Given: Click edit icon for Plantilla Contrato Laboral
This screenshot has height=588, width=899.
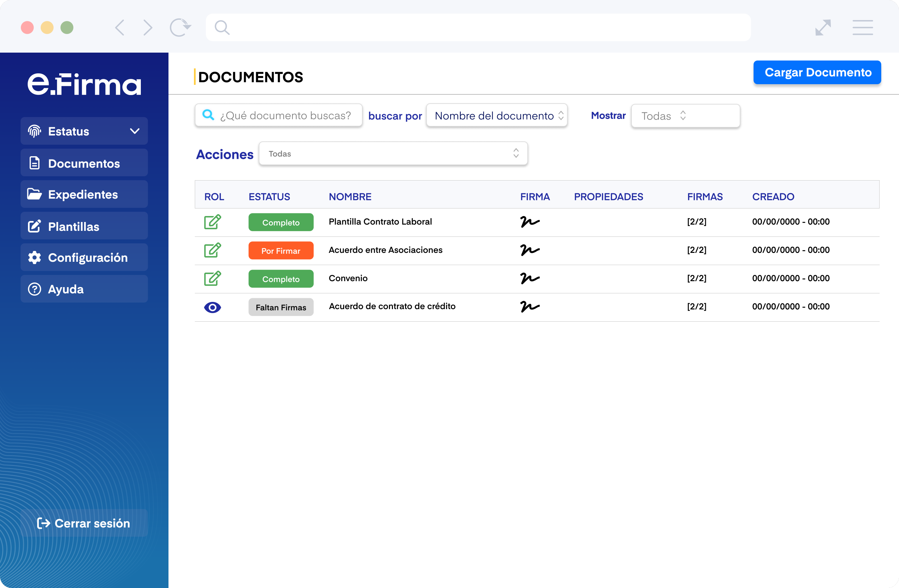Looking at the screenshot, I should click(x=212, y=222).
